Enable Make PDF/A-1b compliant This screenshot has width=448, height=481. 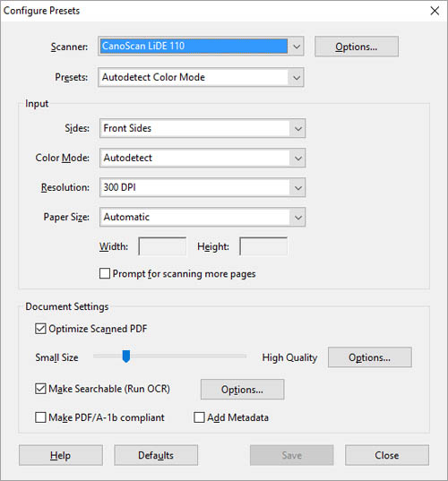(40, 417)
